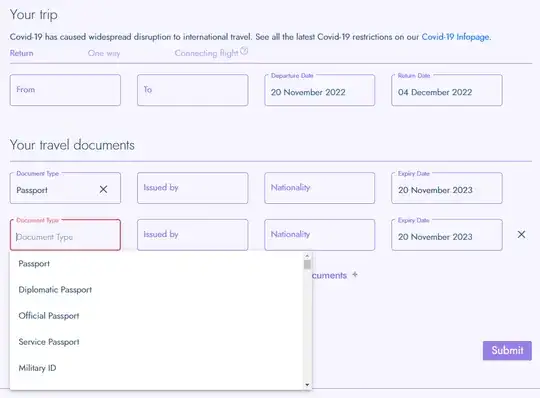Switch to the Connecting flight tab

click(x=206, y=53)
